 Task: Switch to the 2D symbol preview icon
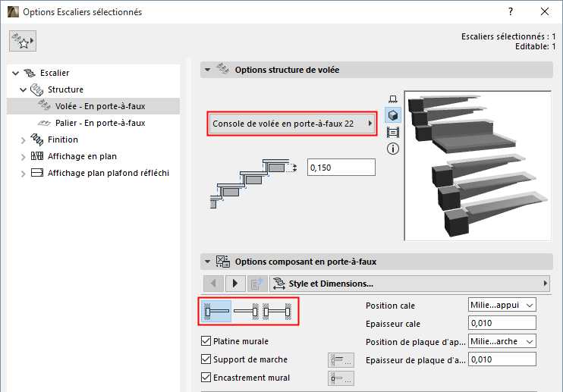tap(393, 99)
